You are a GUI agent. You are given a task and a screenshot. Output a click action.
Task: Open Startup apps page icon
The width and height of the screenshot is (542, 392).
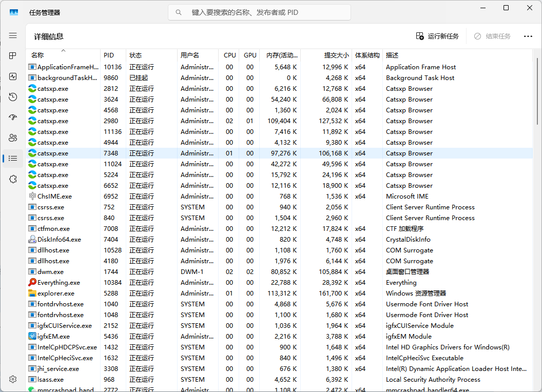[x=13, y=117]
